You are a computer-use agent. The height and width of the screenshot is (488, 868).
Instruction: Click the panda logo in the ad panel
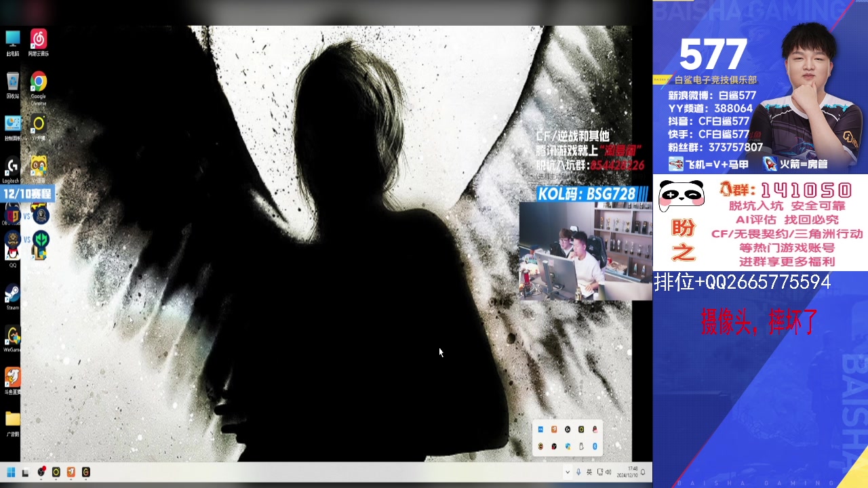tap(682, 195)
